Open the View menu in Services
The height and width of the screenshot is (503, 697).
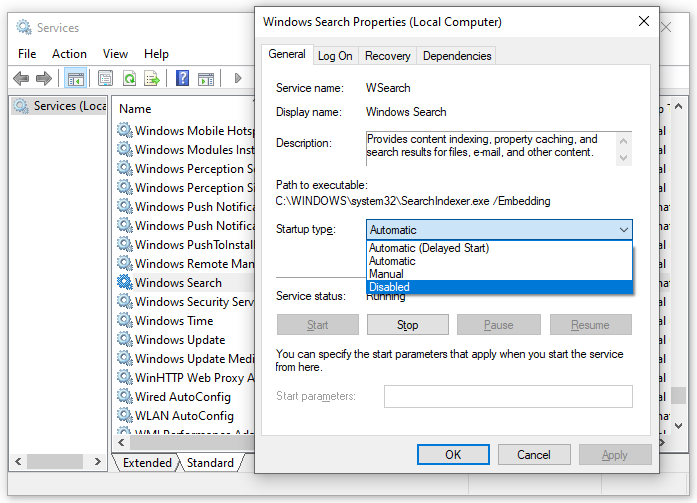(115, 54)
